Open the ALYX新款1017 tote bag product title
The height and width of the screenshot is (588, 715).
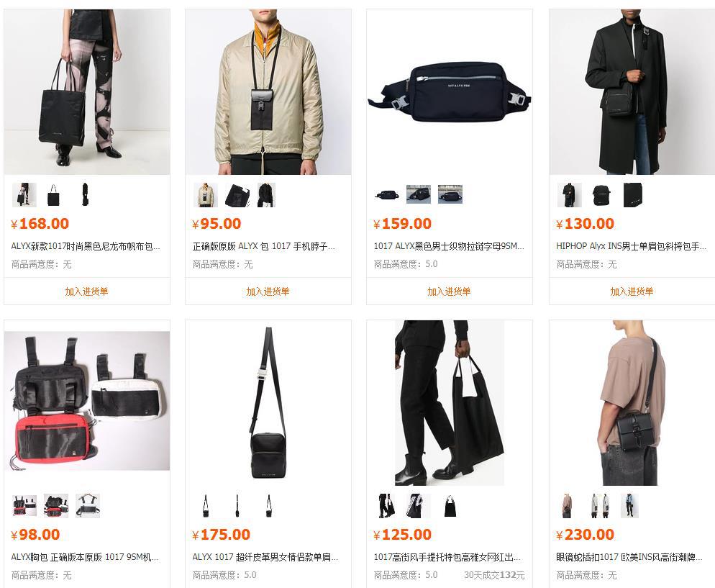(86, 246)
